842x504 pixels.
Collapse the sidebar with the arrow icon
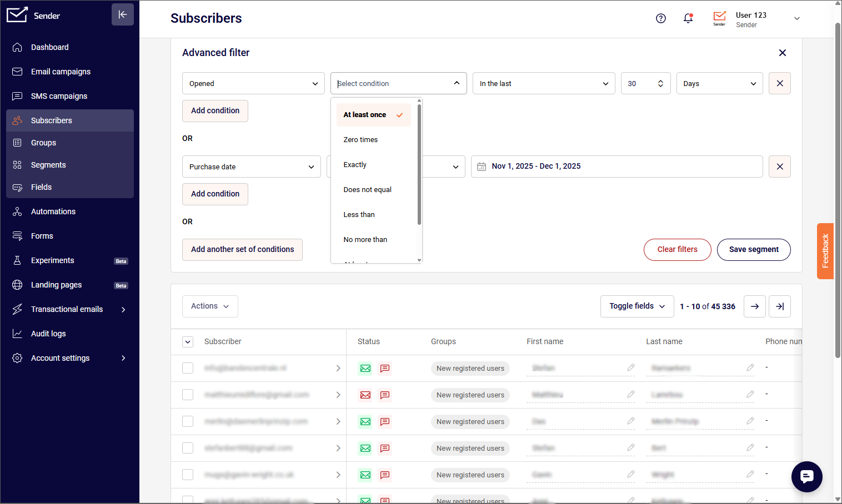(123, 14)
